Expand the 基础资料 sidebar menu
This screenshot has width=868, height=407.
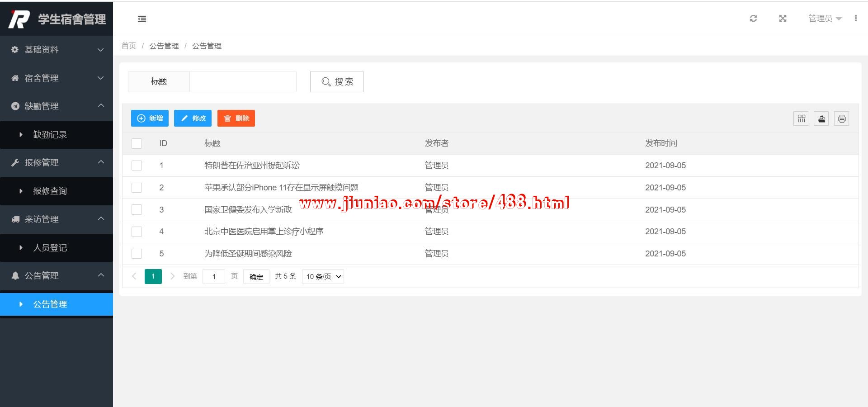coord(57,50)
